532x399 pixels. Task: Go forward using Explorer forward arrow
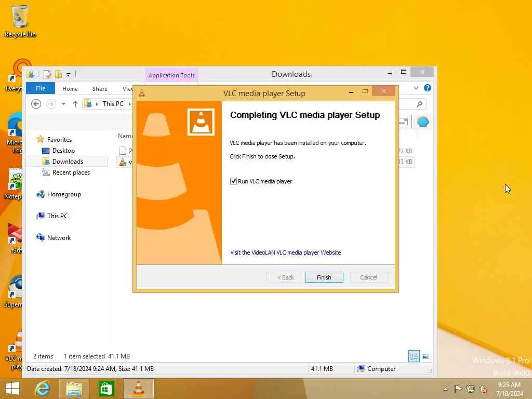(51, 104)
